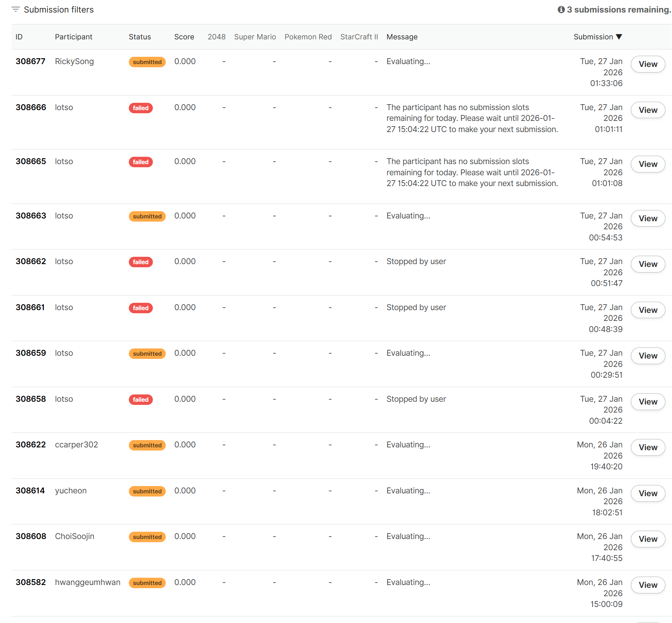
Task: Click the Score column header
Action: pyautogui.click(x=184, y=37)
